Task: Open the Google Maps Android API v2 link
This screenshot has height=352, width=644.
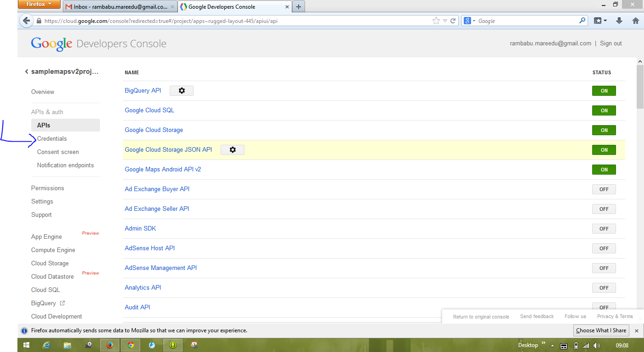Action: tap(163, 169)
